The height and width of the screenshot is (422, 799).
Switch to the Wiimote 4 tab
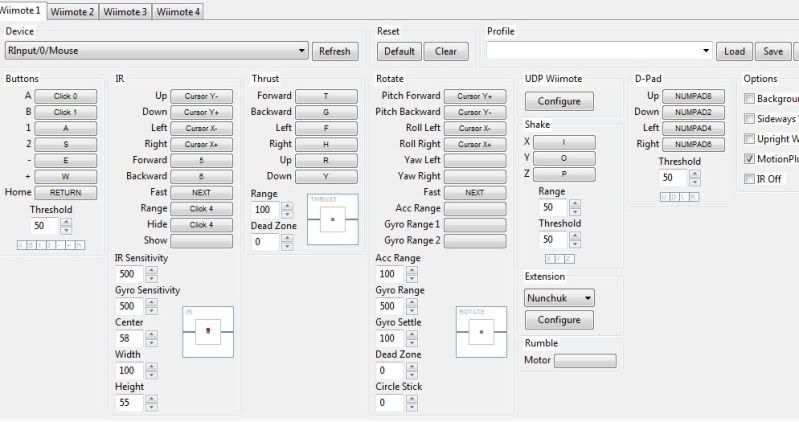(178, 12)
